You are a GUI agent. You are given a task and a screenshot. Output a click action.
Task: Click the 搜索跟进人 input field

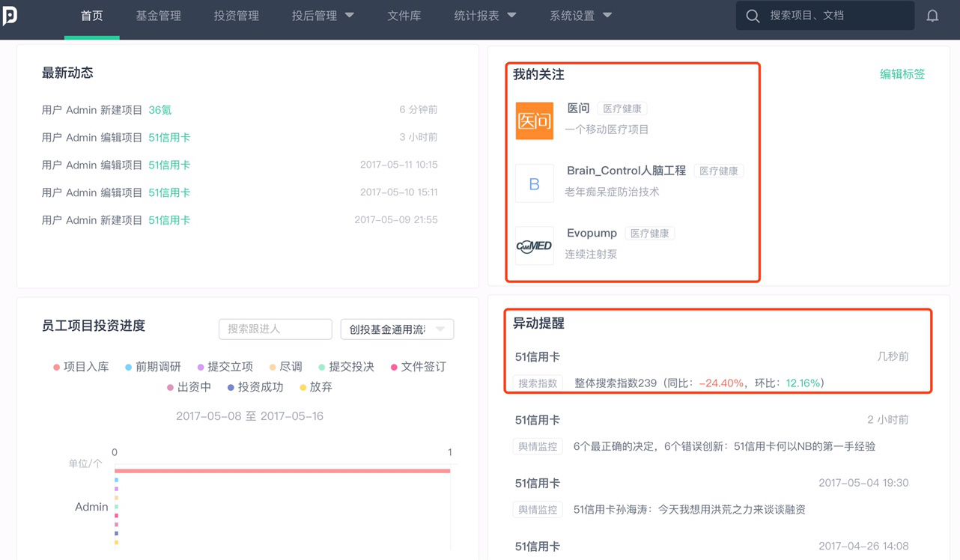(275, 329)
